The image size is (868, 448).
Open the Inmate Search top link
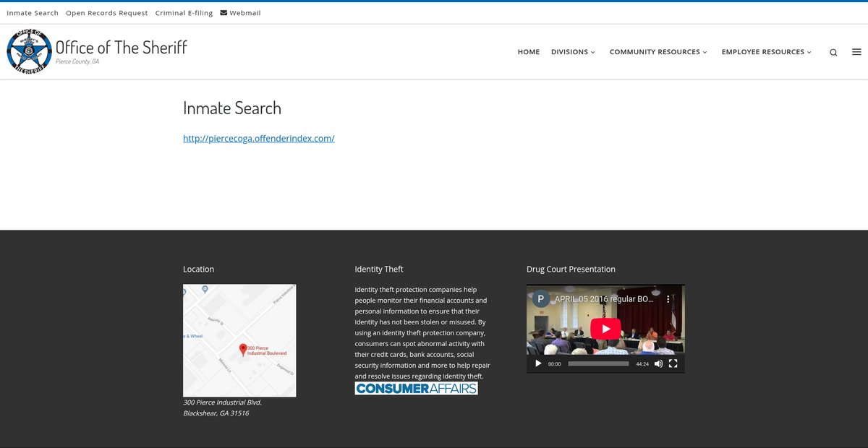tap(33, 13)
